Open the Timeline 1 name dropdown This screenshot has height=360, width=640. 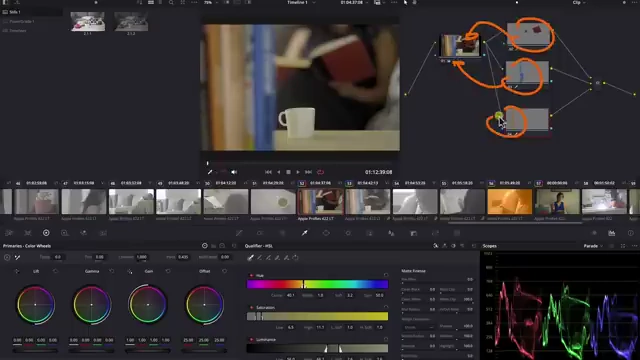[301, 2]
